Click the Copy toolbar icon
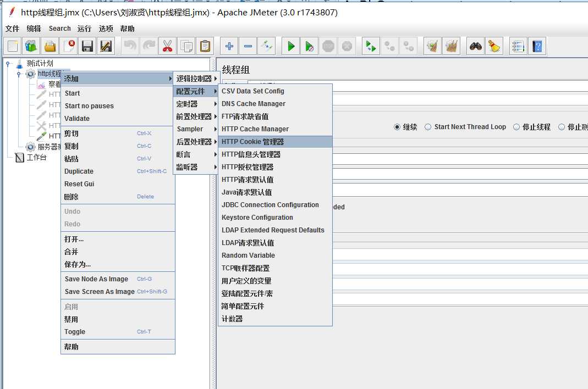 [x=186, y=47]
